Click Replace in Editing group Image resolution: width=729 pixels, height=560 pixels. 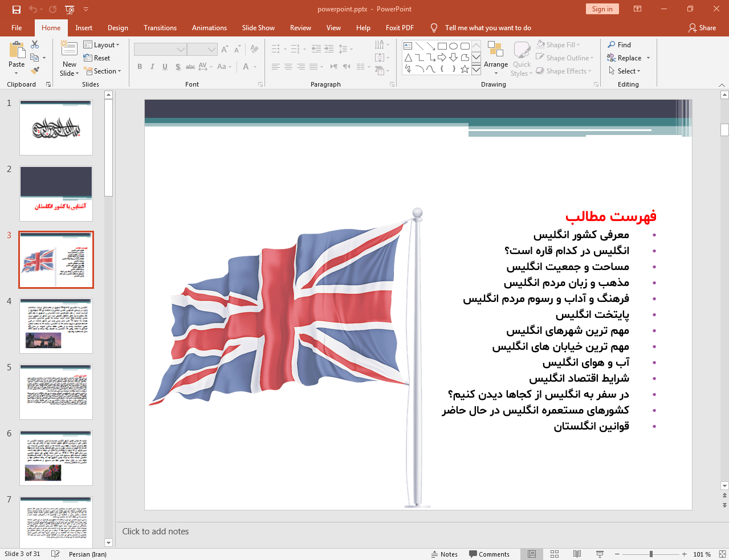pos(625,58)
